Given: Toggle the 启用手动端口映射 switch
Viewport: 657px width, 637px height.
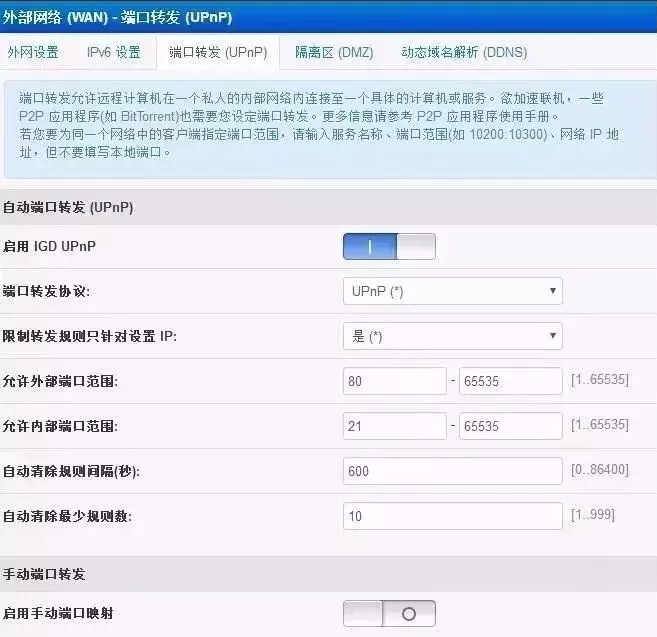Looking at the screenshot, I should [389, 614].
